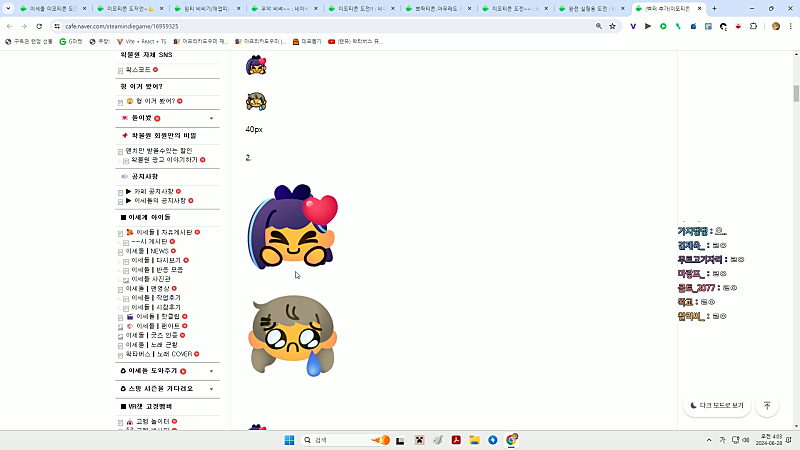Open the 카페 공지사항 board

click(154, 191)
